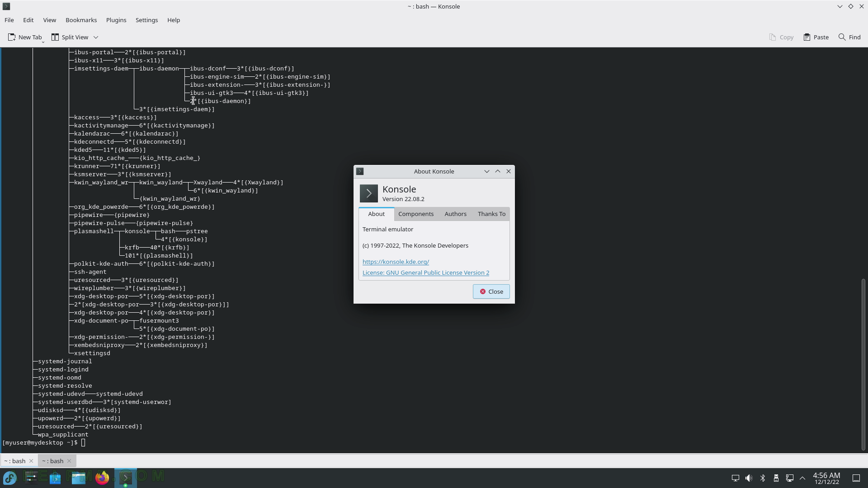Click the terminal vertical scrollbar handle
This screenshot has height=488, width=868.
pyautogui.click(x=863, y=364)
